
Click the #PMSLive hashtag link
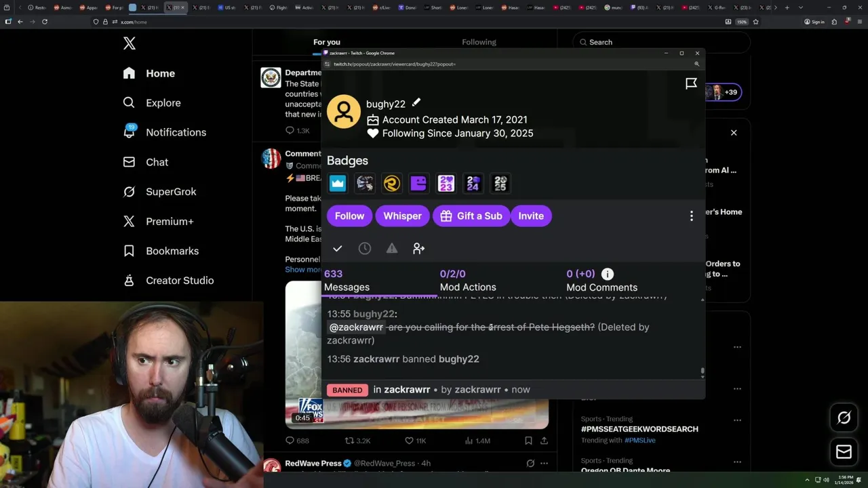tap(640, 441)
